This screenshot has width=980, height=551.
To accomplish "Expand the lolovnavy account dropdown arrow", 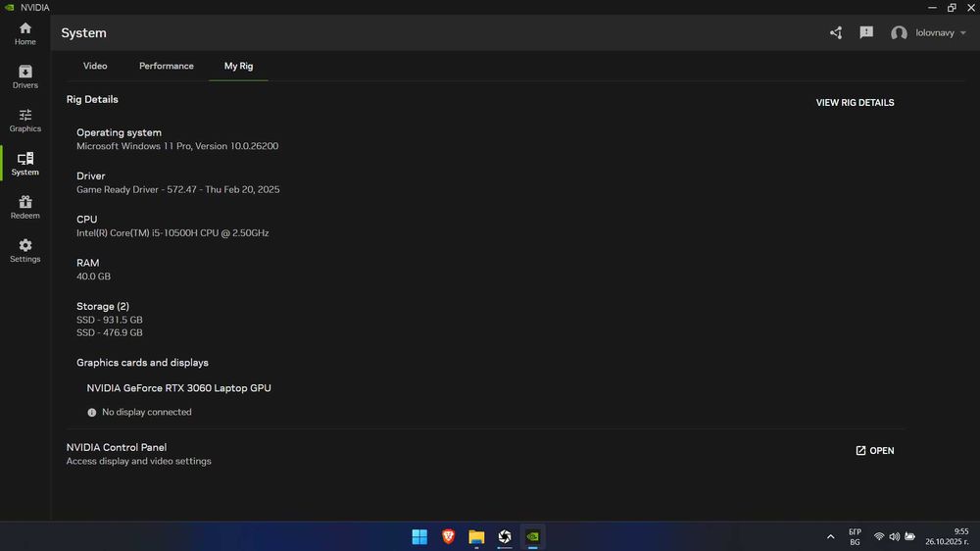I will 963,33.
